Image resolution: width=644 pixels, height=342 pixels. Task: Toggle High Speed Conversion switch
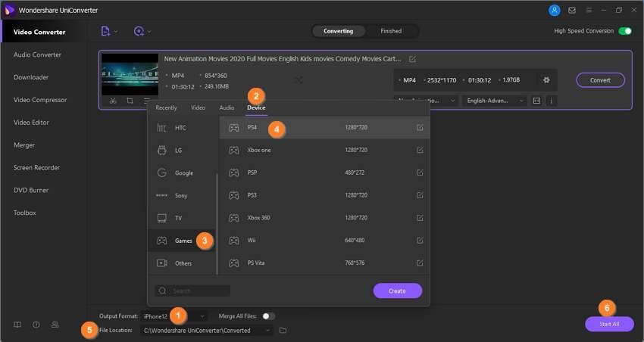click(625, 31)
